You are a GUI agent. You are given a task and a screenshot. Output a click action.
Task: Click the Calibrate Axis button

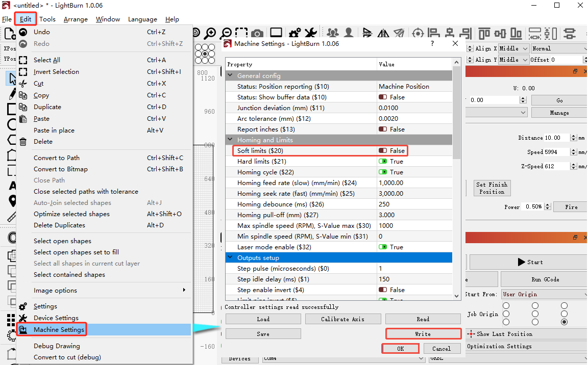(x=343, y=319)
